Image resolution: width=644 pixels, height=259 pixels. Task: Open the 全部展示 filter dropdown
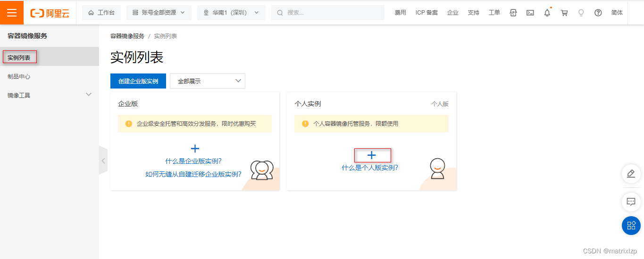pos(208,81)
